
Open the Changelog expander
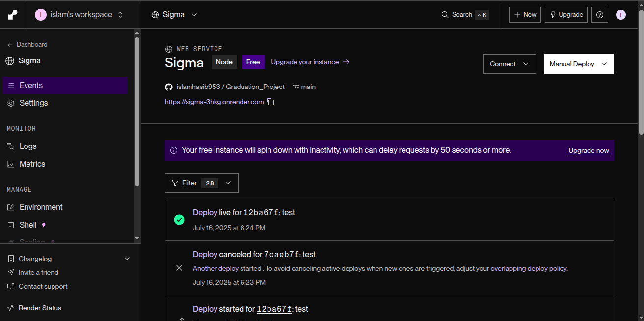point(34,258)
